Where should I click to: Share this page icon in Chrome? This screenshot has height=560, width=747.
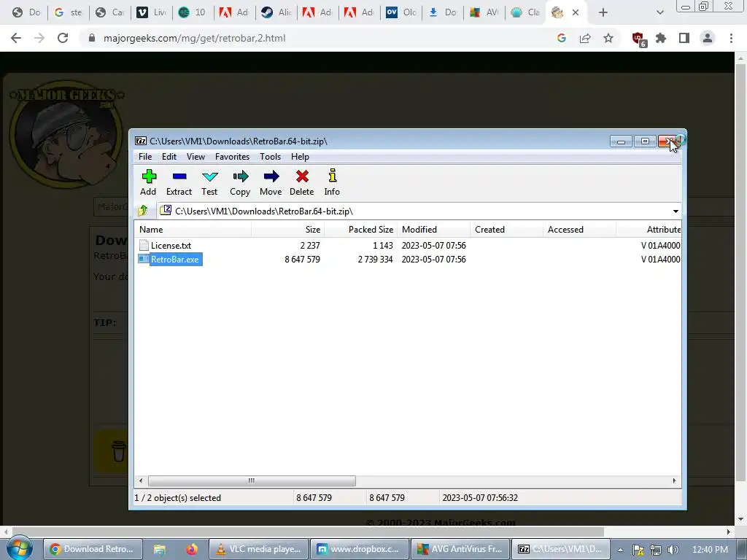585,38
